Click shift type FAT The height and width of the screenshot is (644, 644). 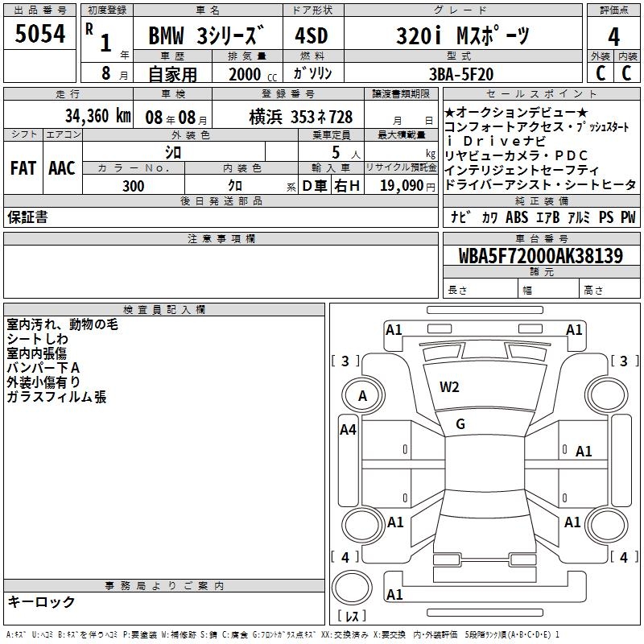tap(23, 168)
